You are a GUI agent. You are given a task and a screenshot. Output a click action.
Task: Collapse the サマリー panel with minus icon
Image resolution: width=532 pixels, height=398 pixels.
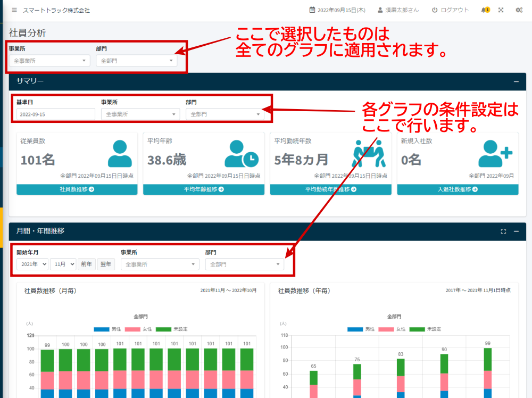516,81
